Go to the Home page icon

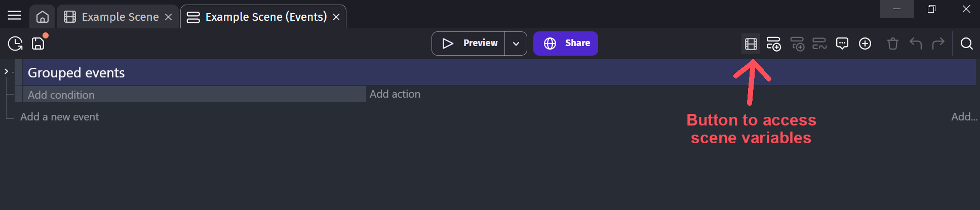(43, 17)
